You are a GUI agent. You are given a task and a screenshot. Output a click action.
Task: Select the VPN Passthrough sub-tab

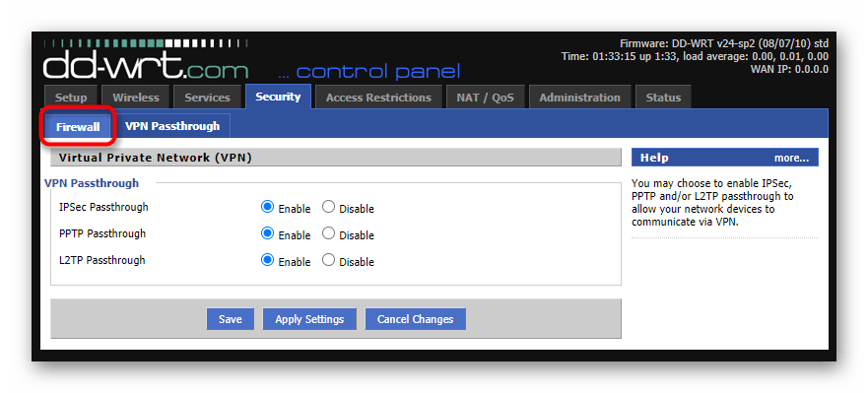tap(172, 126)
